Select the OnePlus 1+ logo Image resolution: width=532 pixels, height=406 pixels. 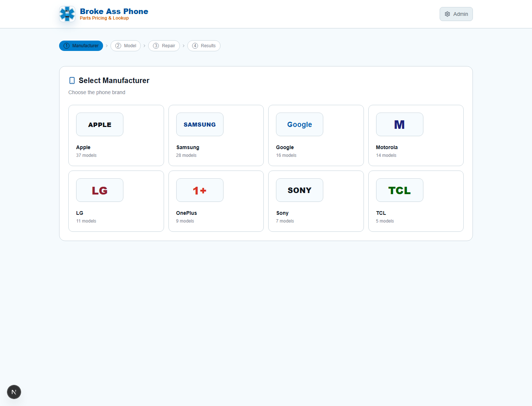tap(200, 190)
